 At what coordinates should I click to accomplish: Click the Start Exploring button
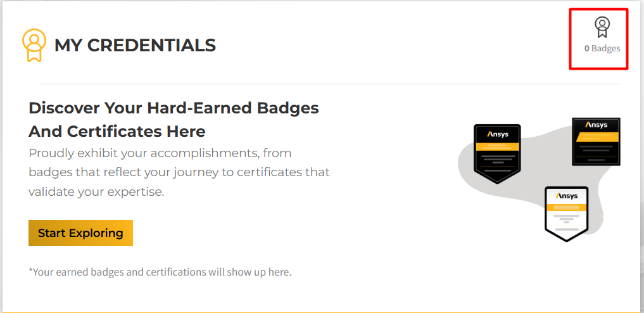(80, 233)
